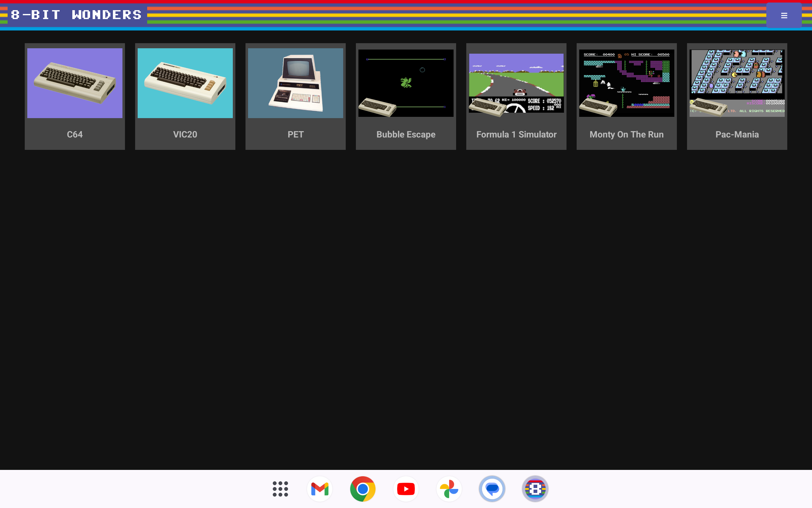Select the C64 label text
This screenshot has height=508, width=812.
75,134
